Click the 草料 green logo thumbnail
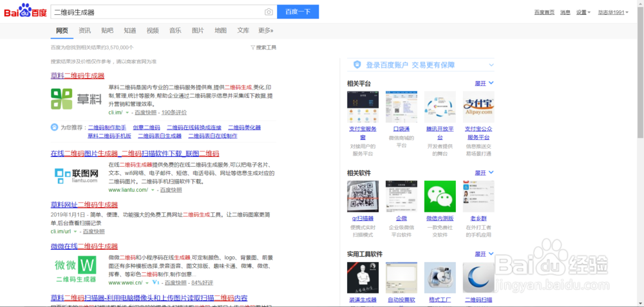The width and height of the screenshot is (644, 307). [76, 99]
